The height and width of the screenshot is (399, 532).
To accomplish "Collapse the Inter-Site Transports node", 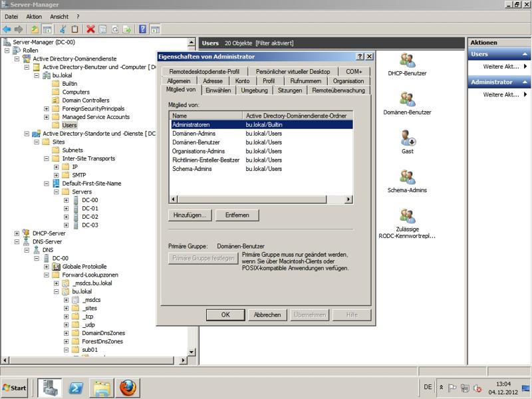I will pyautogui.click(x=47, y=158).
